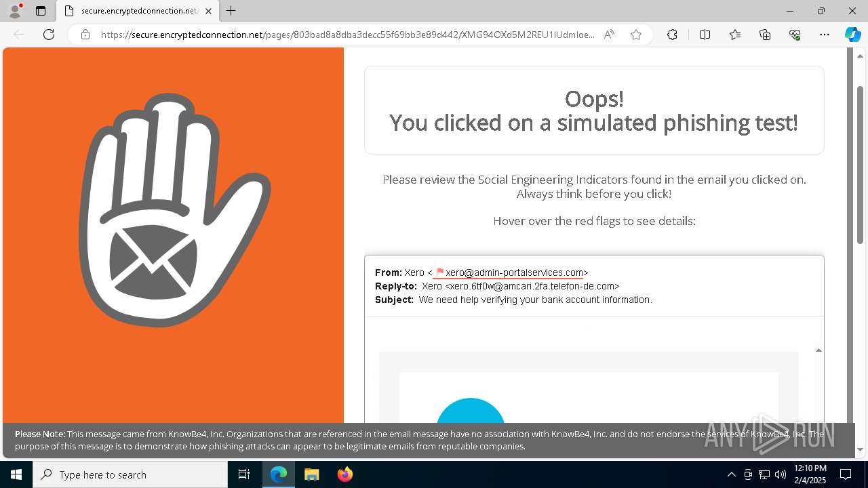
Task: Click the blue circle logo in email preview
Action: (x=471, y=410)
